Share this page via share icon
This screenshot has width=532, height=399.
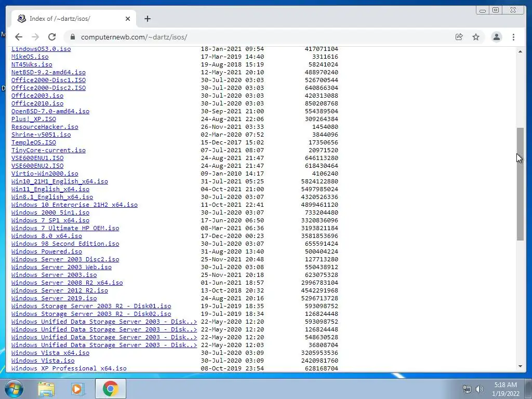pos(459,37)
